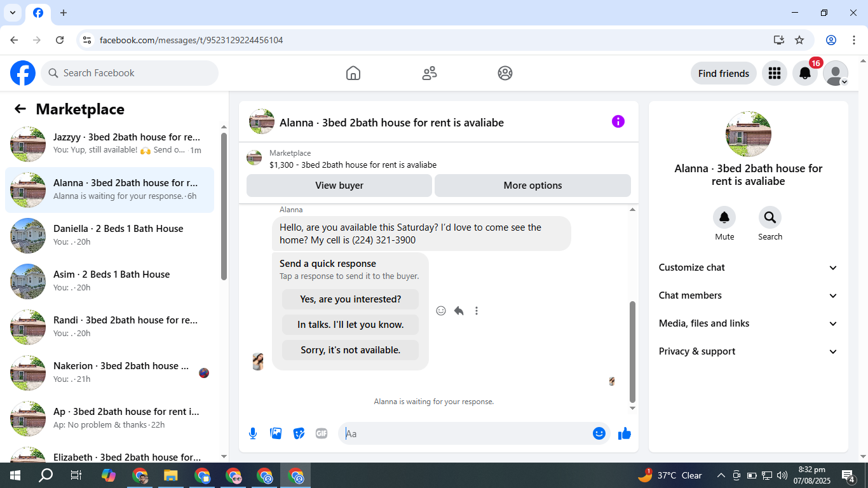The image size is (868, 488).
Task: Select the Facebook browser tab
Action: click(x=38, y=13)
